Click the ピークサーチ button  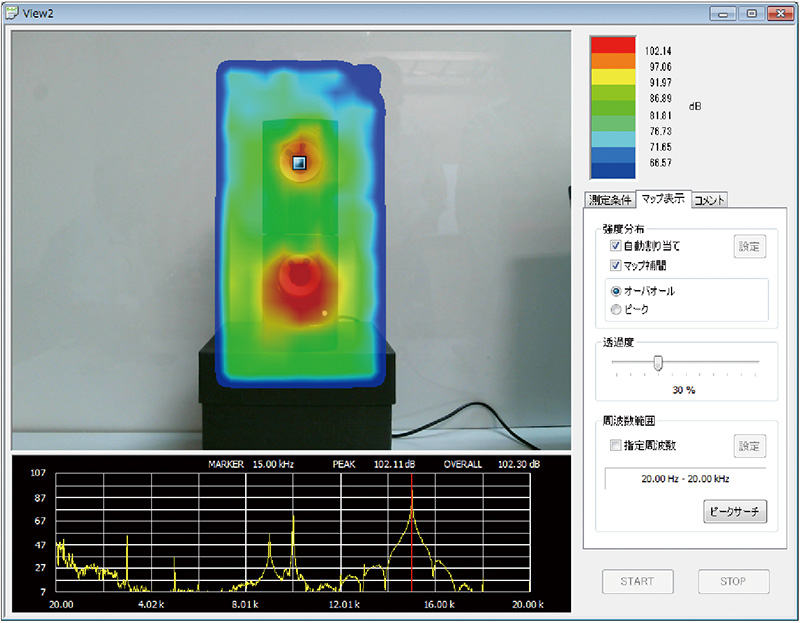click(736, 512)
